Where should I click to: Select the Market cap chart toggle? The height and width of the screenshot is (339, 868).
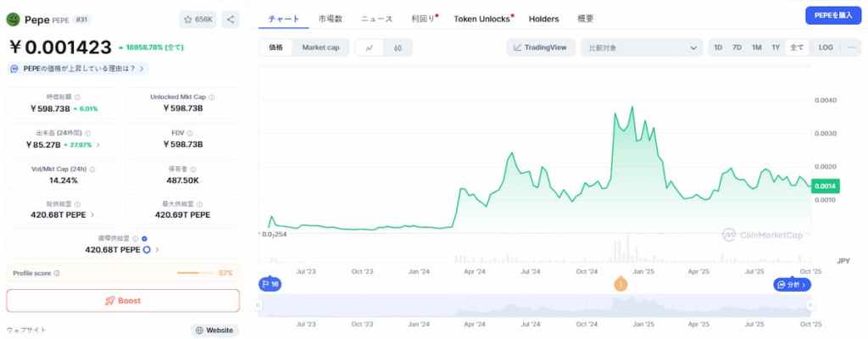click(x=320, y=47)
